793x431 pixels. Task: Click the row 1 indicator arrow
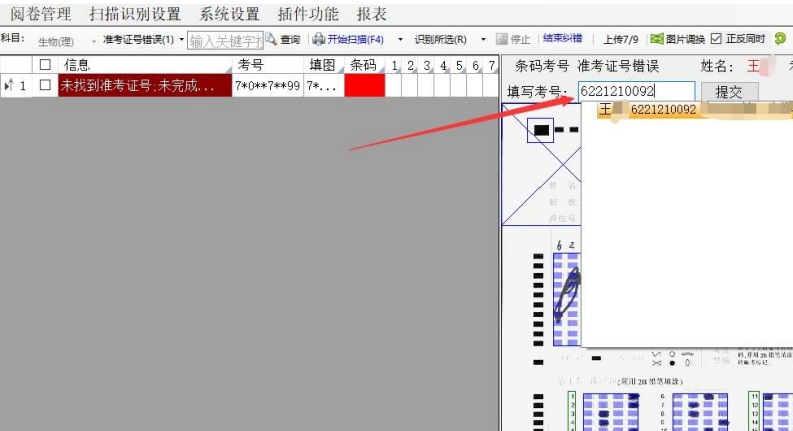(x=9, y=85)
